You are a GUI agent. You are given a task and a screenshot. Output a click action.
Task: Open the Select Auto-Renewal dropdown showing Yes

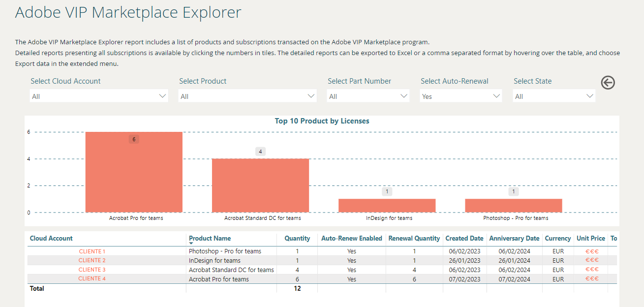click(x=461, y=96)
